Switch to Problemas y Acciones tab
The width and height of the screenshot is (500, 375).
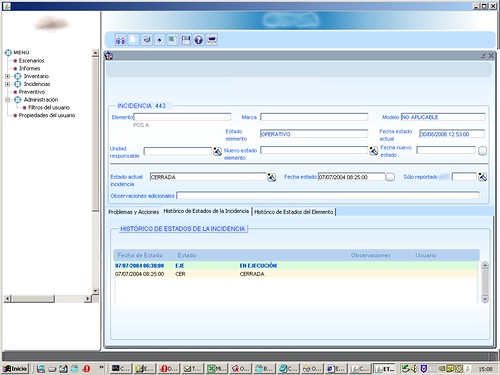(x=133, y=212)
